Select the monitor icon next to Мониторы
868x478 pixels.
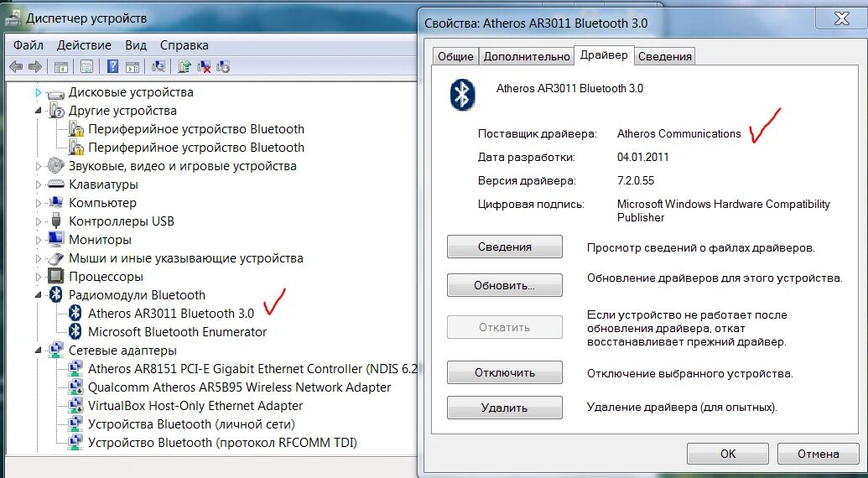[56, 240]
